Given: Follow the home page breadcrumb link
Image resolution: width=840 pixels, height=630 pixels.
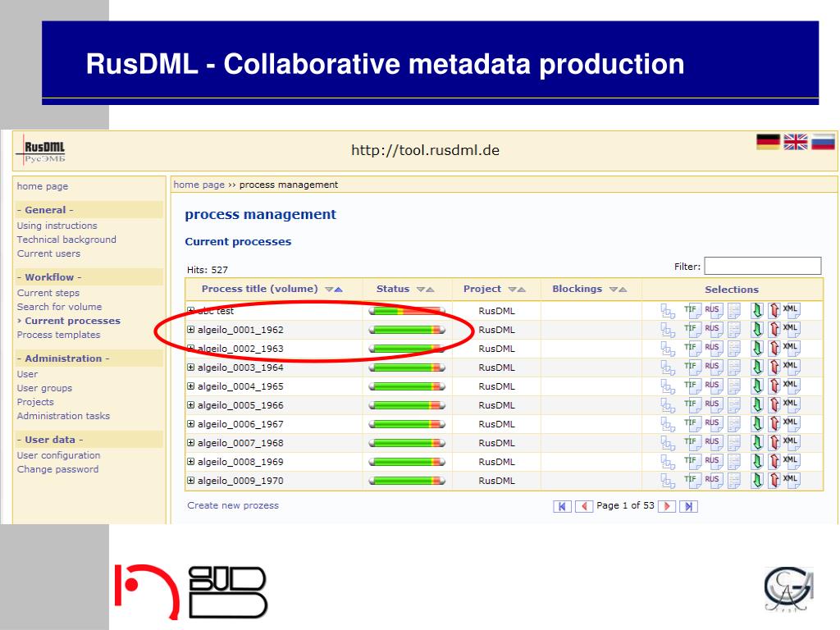Looking at the screenshot, I should pyautogui.click(x=199, y=185).
